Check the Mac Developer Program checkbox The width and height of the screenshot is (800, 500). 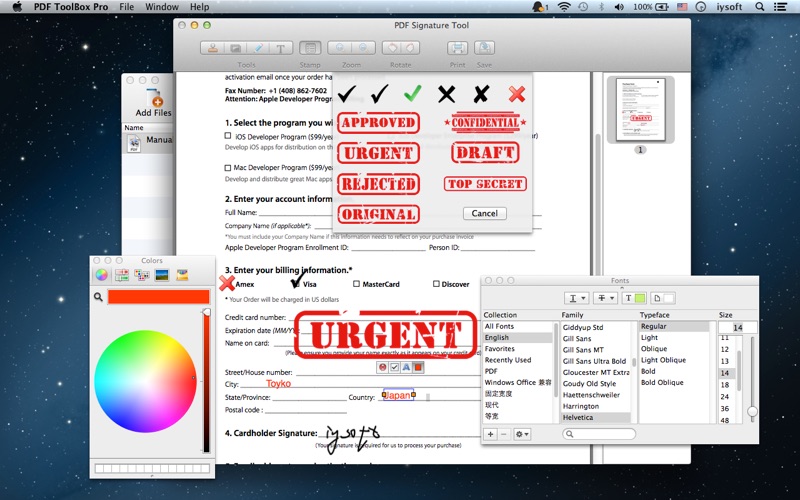228,167
